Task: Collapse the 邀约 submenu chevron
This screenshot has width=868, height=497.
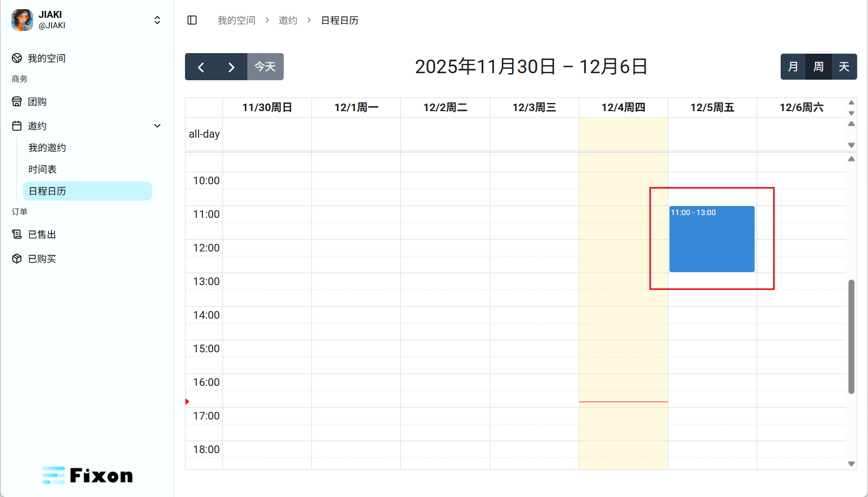Action: coord(157,126)
